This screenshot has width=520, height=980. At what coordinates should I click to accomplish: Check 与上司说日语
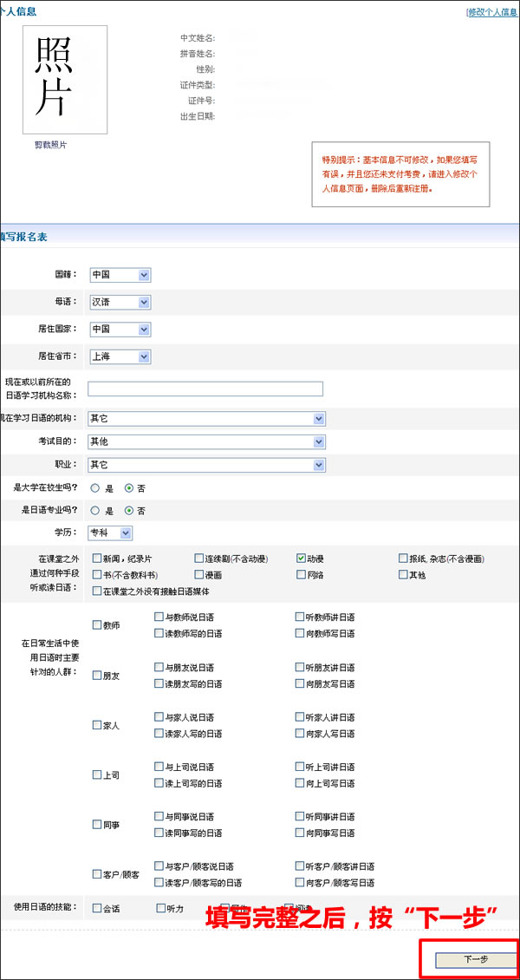coord(159,767)
